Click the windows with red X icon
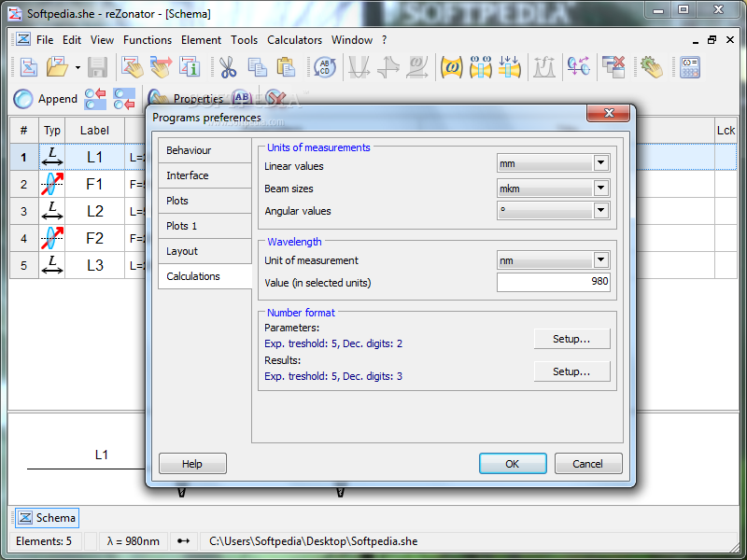 click(x=613, y=67)
